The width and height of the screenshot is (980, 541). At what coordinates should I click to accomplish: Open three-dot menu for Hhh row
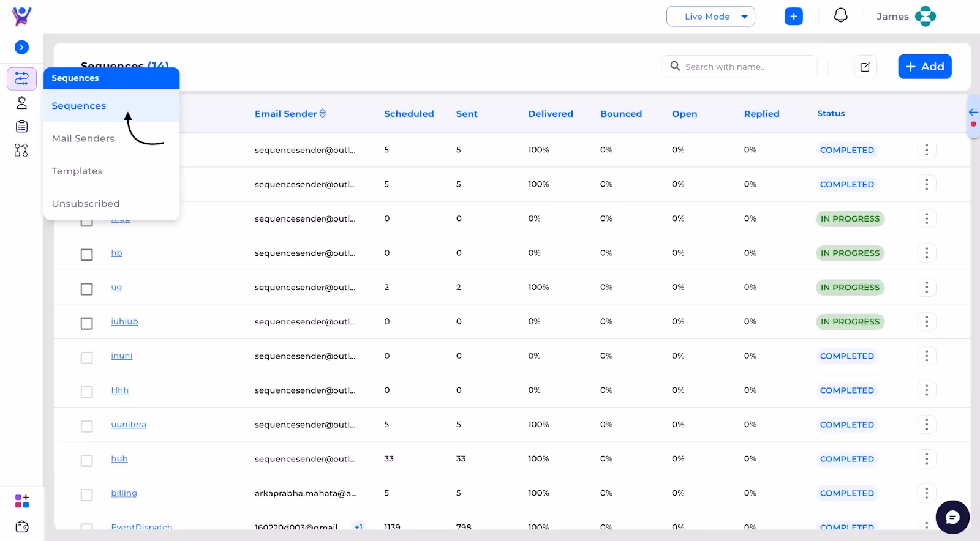pos(927,390)
